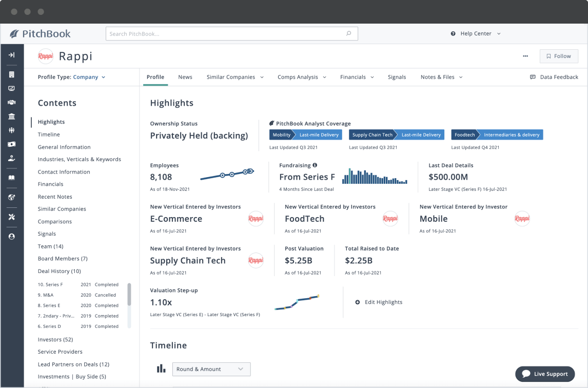This screenshot has width=588, height=388.
Task: Select the 9. M&A cancelled deal row
Action: 77,295
